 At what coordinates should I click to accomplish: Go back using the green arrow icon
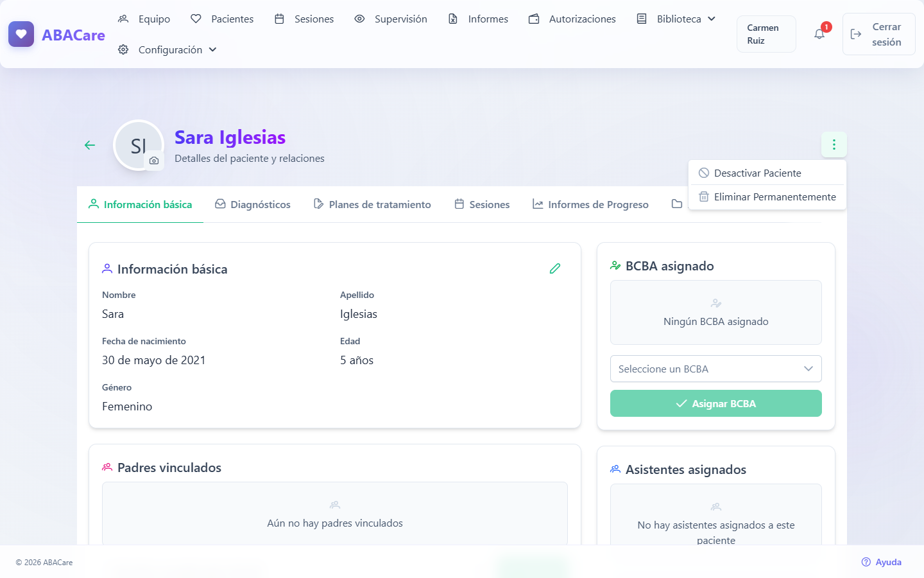click(x=90, y=145)
